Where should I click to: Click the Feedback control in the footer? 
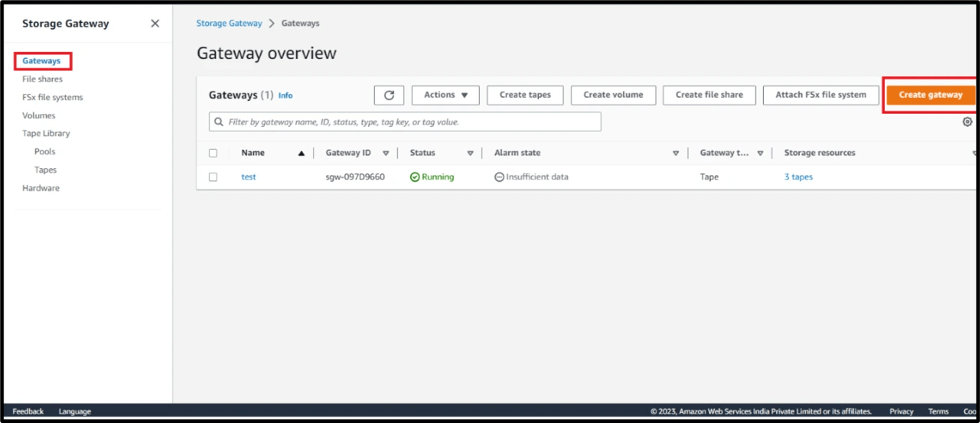point(27,411)
